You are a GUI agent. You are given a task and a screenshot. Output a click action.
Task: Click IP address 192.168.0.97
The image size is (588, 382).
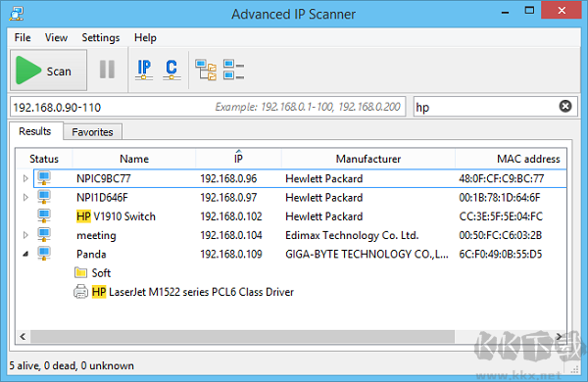[x=228, y=198]
